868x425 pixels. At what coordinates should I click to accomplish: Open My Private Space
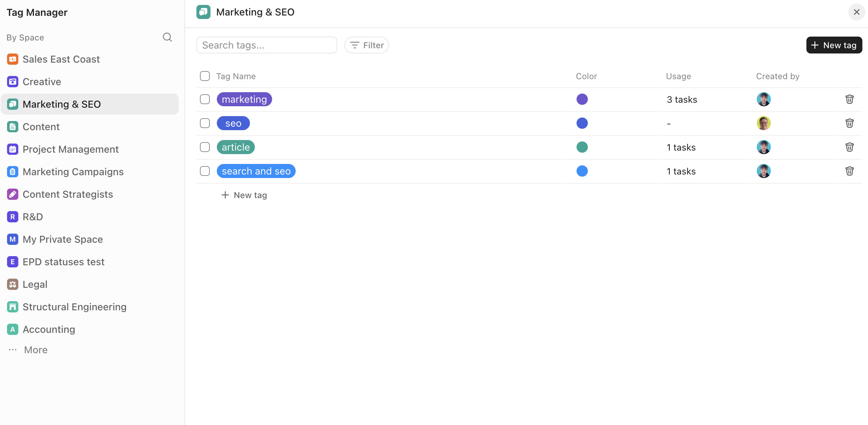[90, 239]
